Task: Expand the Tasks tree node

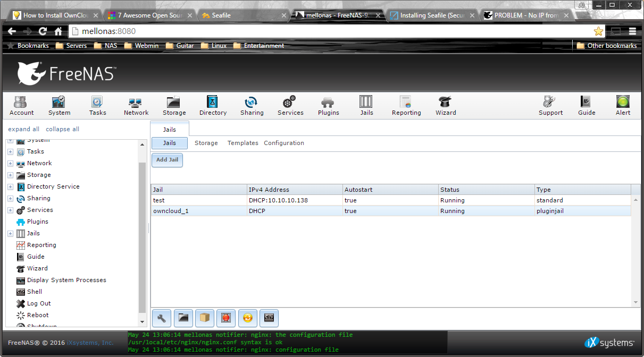Action: point(10,152)
